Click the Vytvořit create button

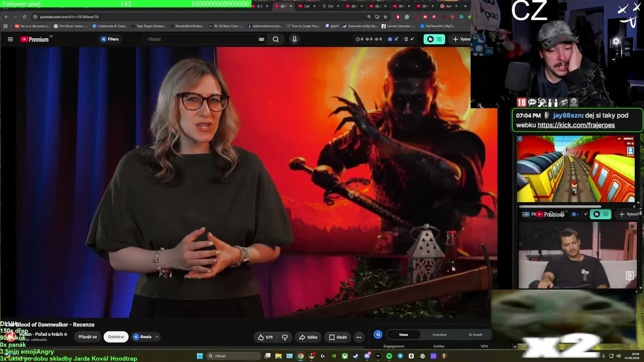click(461, 39)
